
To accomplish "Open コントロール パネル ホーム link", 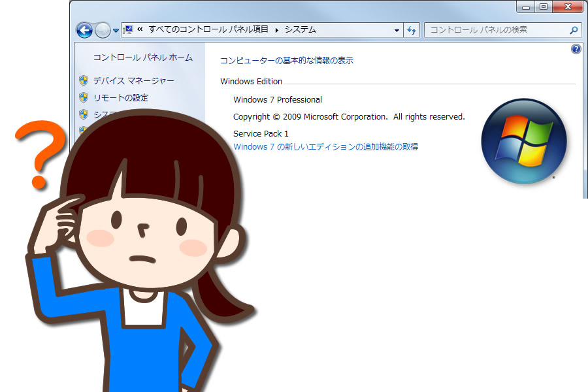I will [143, 57].
